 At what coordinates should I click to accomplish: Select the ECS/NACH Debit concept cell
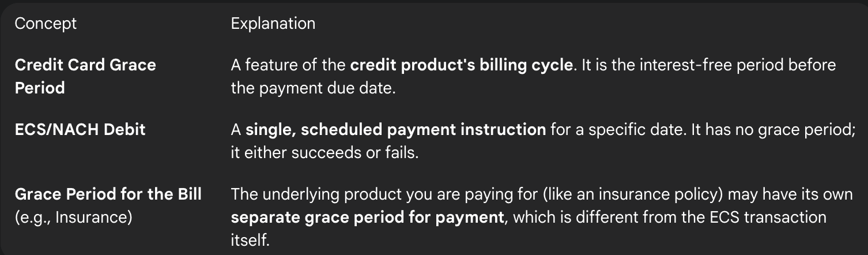(80, 129)
